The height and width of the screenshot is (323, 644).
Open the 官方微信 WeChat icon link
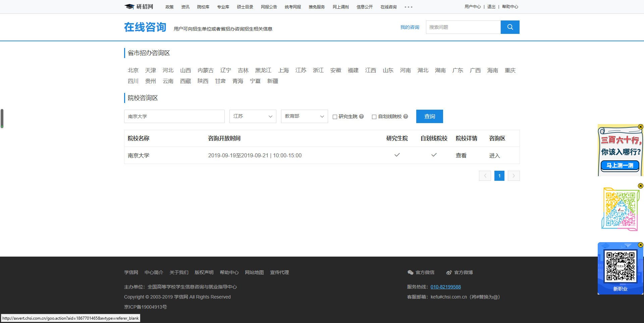[410, 272]
